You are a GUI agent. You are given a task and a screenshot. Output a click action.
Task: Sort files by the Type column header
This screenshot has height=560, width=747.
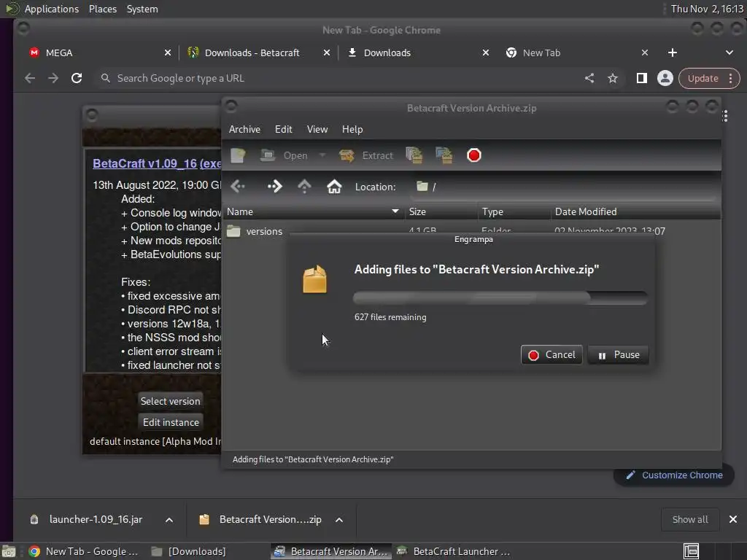514,211
